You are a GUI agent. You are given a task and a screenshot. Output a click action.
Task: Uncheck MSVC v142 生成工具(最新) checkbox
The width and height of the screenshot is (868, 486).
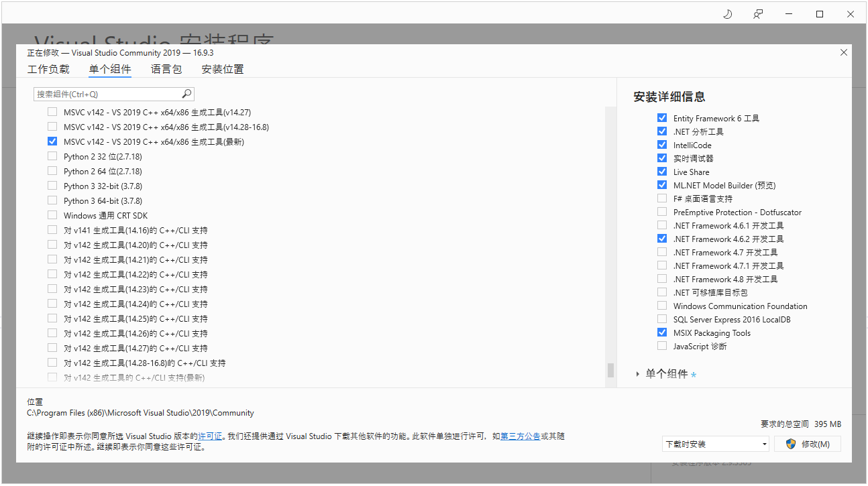tap(52, 141)
